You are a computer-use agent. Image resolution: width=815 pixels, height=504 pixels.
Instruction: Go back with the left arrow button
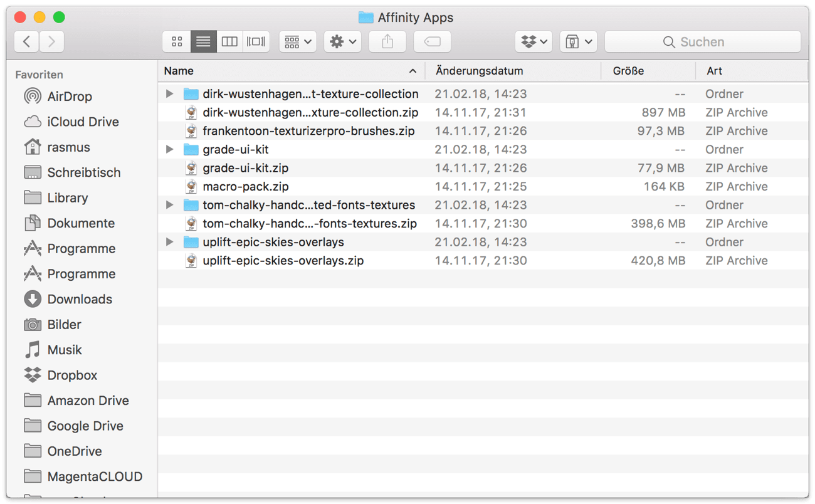point(26,41)
